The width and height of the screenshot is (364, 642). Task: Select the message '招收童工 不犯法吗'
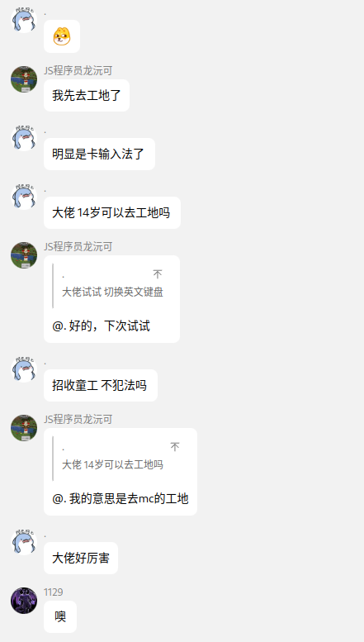tap(101, 385)
